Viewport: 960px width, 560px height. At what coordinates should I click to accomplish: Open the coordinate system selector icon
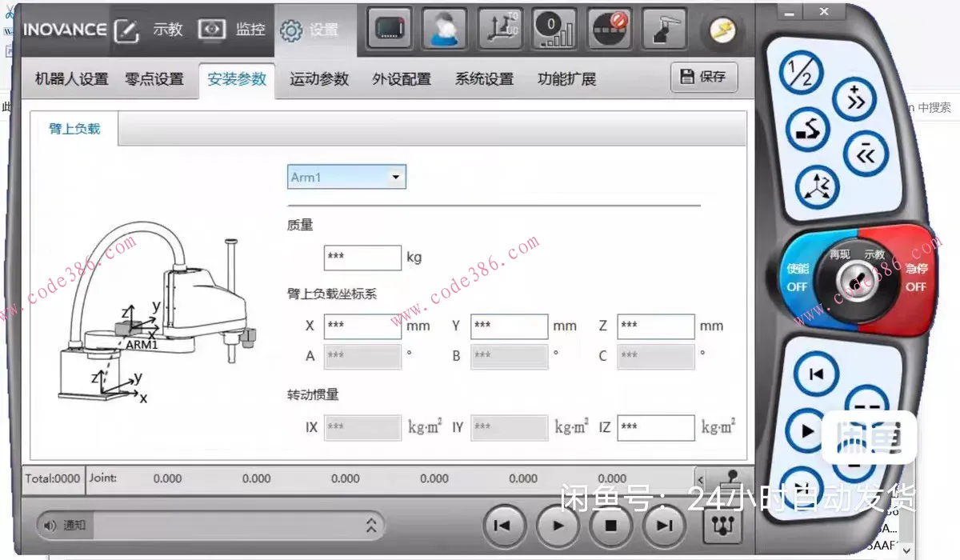coord(499,30)
